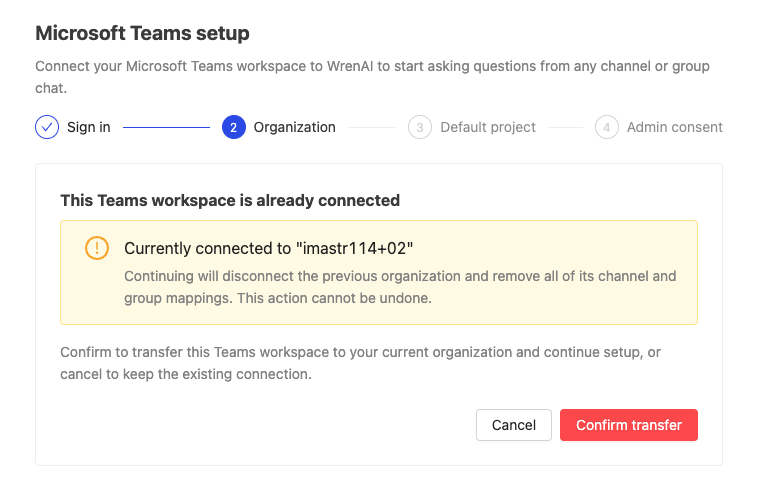Click the orange warning exclamation icon
Image resolution: width=764 pixels, height=498 pixels.
pyautogui.click(x=97, y=248)
